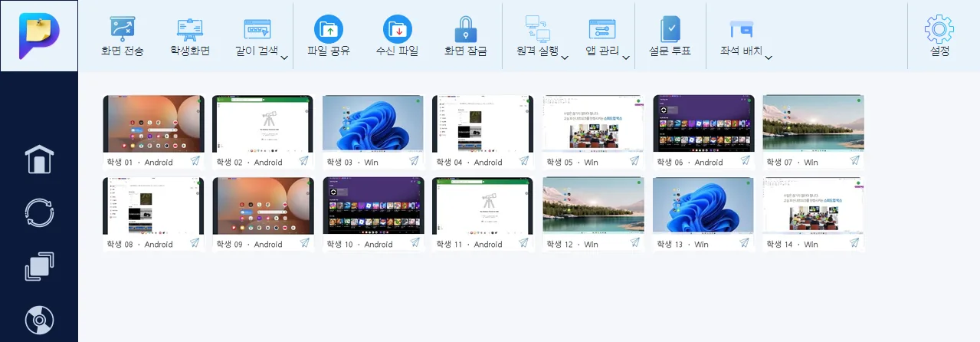Image resolution: width=980 pixels, height=342 pixels.
Task: Select 학생 11 telescope screen thumbnail
Action: click(x=483, y=206)
